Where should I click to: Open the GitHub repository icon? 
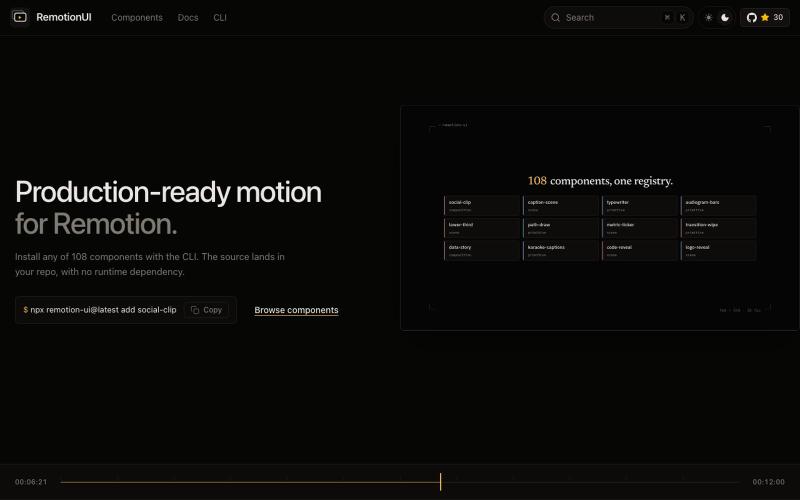[x=752, y=17]
